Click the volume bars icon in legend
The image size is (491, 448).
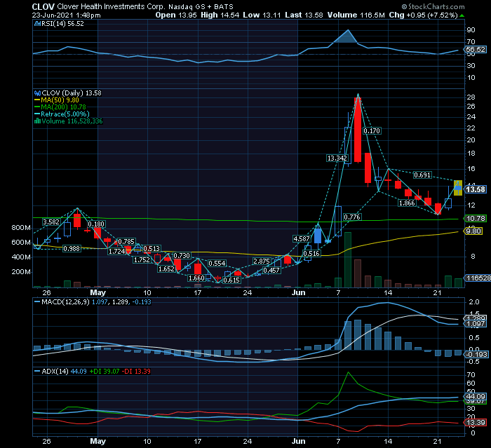(x=37, y=121)
